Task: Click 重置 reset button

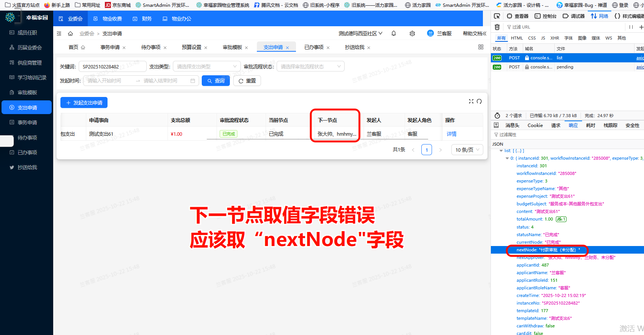Action: pyautogui.click(x=247, y=81)
